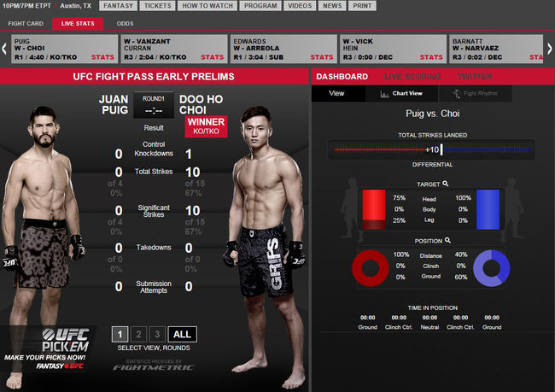555x392 pixels.
Task: Select round 2 view
Action: [138, 334]
